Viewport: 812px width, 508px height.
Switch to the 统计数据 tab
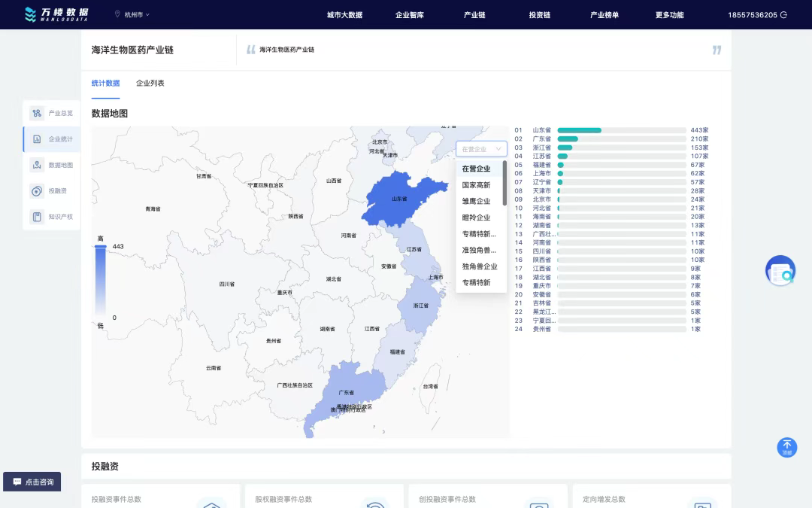click(x=106, y=83)
